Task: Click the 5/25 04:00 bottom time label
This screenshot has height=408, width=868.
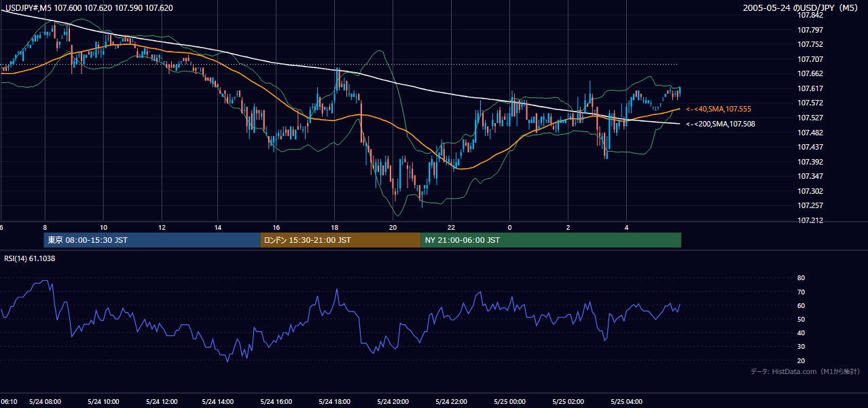Action: coord(626,401)
